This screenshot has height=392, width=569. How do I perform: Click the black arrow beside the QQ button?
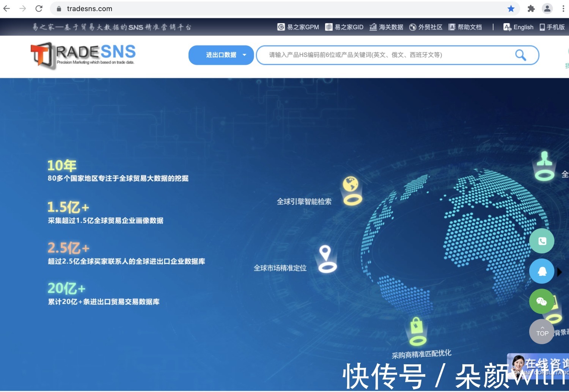(560, 272)
